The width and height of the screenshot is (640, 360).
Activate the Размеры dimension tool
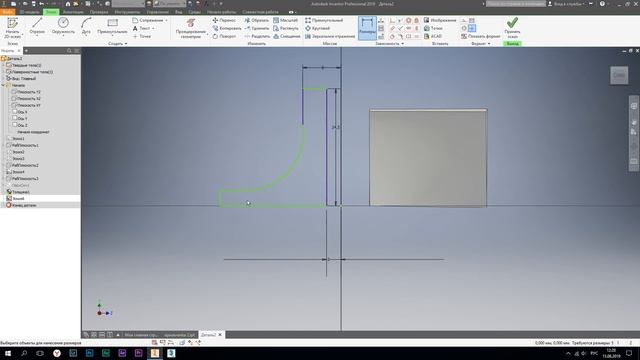click(367, 28)
